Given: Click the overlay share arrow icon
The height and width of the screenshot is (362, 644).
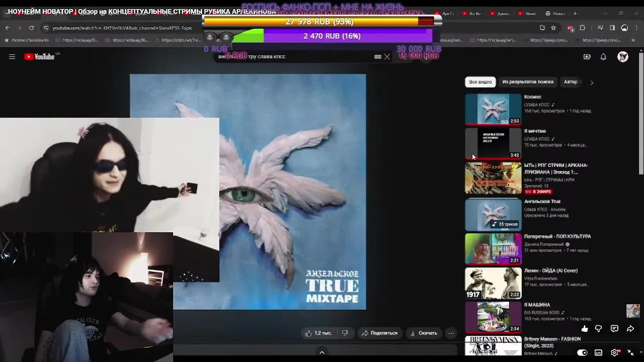Looking at the screenshot, I should coord(630,329).
